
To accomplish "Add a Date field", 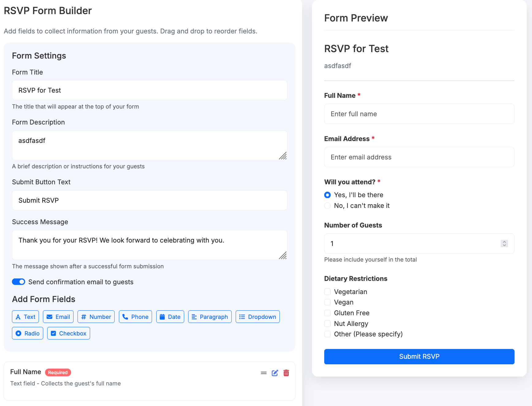I will [170, 317].
